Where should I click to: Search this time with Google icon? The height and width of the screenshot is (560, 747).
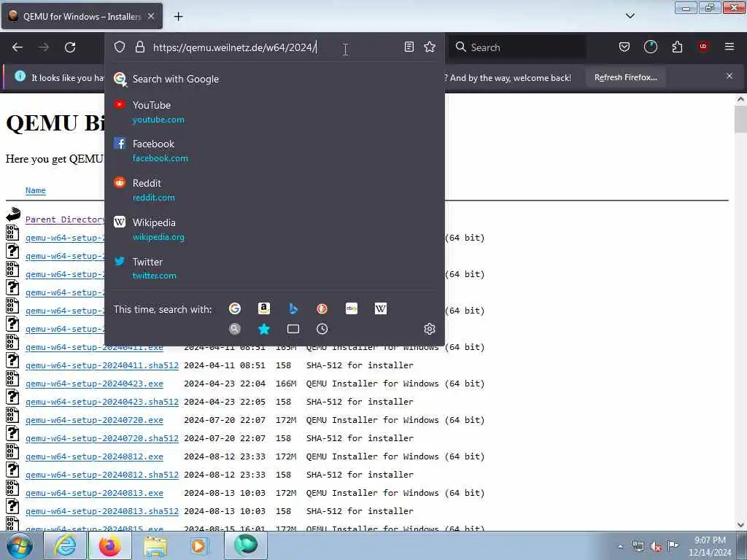coord(235,308)
